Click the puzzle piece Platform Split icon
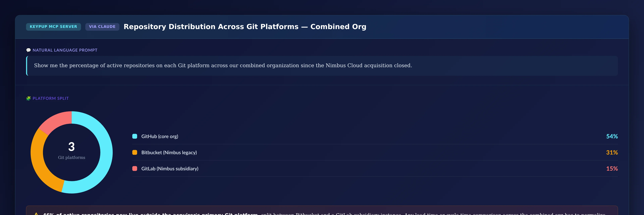This screenshot has width=644, height=215. 29,98
